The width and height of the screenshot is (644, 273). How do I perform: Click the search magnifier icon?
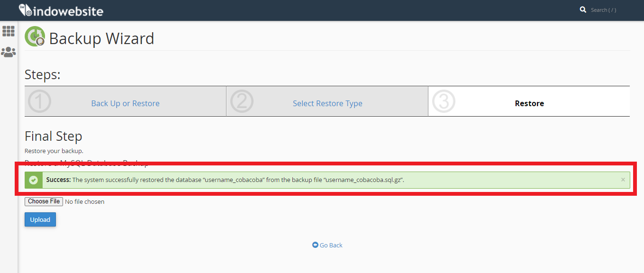coord(583,9)
